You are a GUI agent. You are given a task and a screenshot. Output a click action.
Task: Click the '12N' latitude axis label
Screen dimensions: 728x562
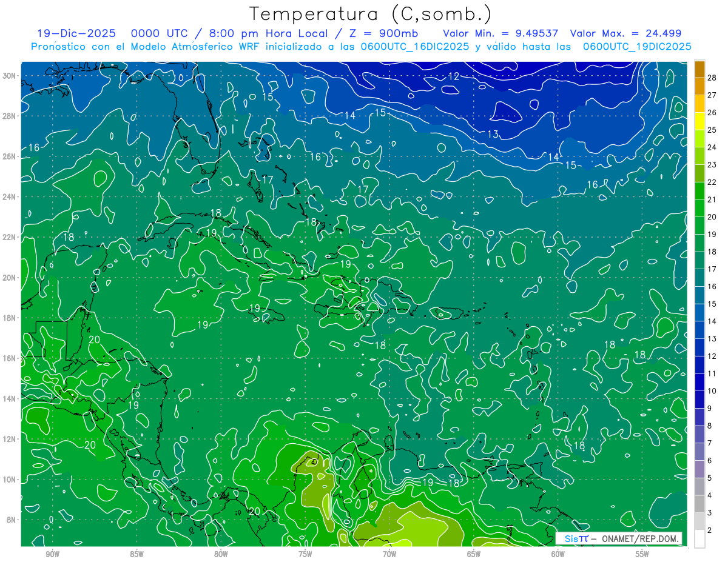coord(10,439)
